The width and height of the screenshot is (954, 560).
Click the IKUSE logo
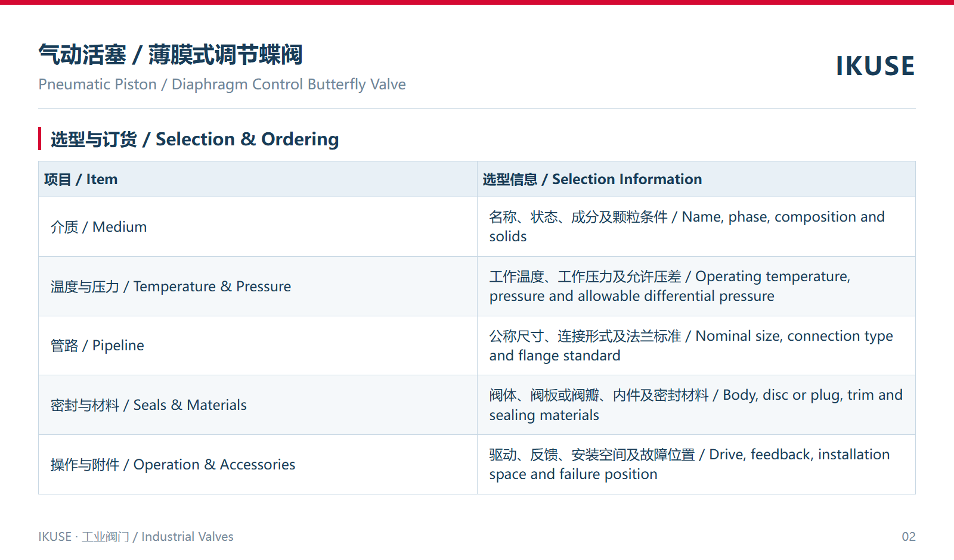[x=875, y=66]
